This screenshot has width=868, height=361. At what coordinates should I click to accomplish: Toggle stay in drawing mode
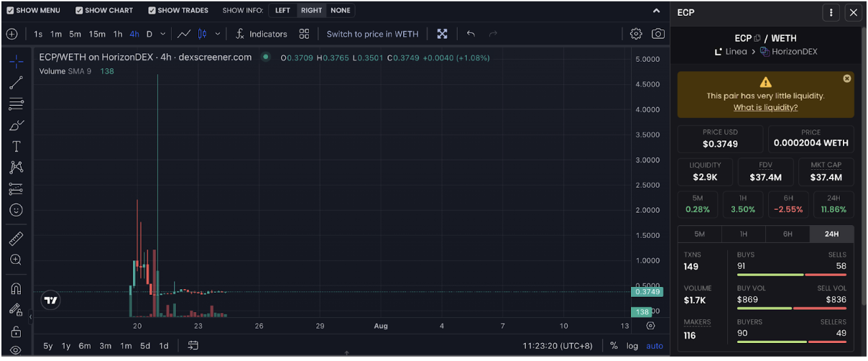click(x=16, y=310)
